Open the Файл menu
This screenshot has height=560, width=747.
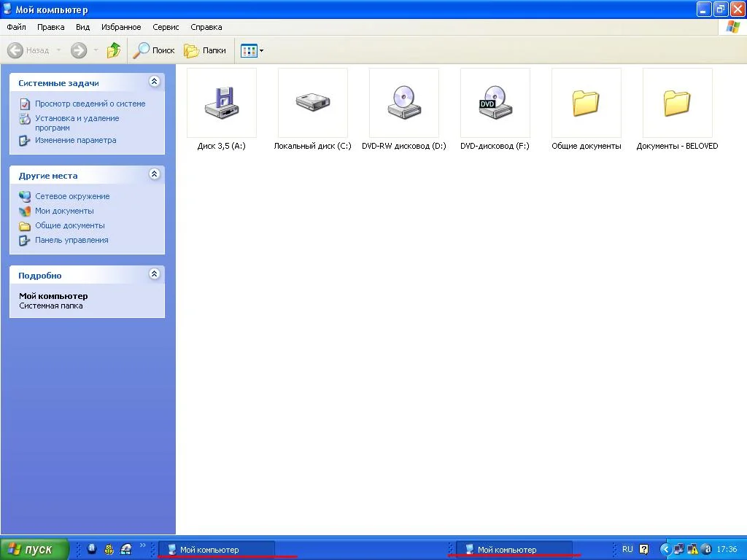16,27
